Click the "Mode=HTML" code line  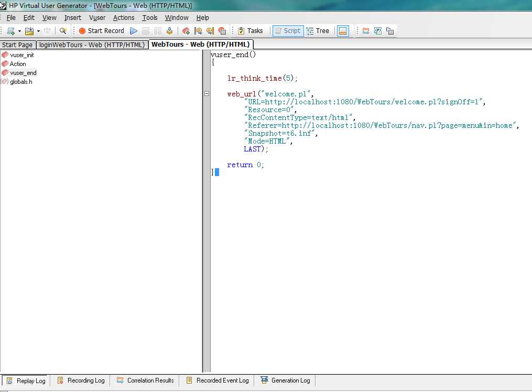268,141
